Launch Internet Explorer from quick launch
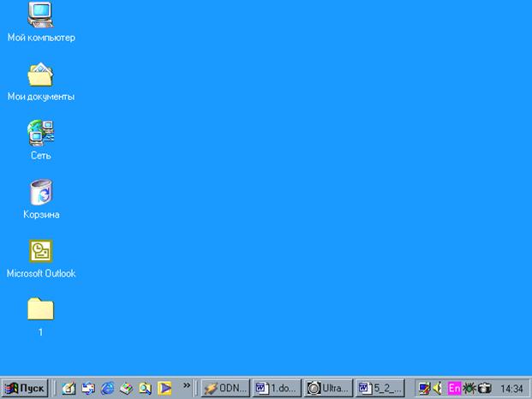This screenshot has width=532, height=399. pos(107,388)
